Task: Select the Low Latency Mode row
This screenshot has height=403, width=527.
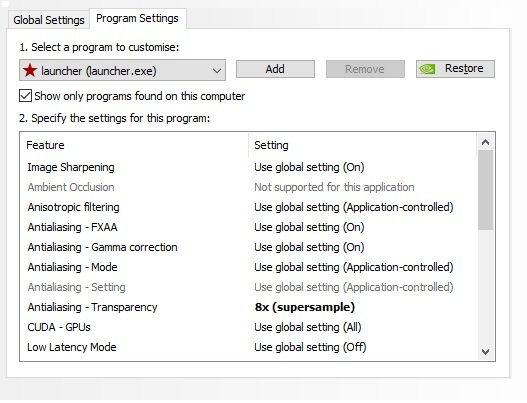Action: pyautogui.click(x=248, y=347)
